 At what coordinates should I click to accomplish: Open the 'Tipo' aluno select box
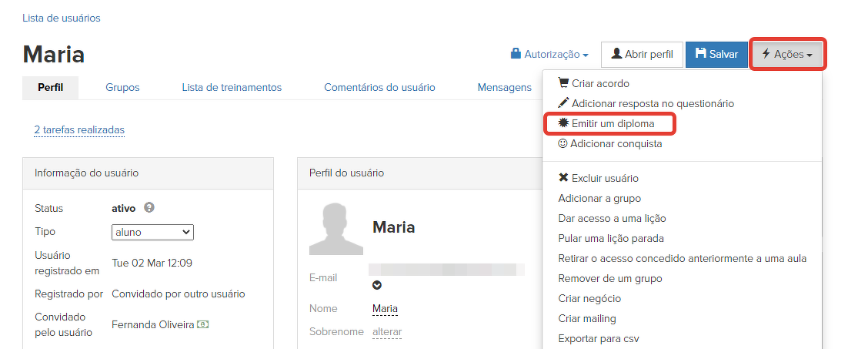tap(152, 232)
